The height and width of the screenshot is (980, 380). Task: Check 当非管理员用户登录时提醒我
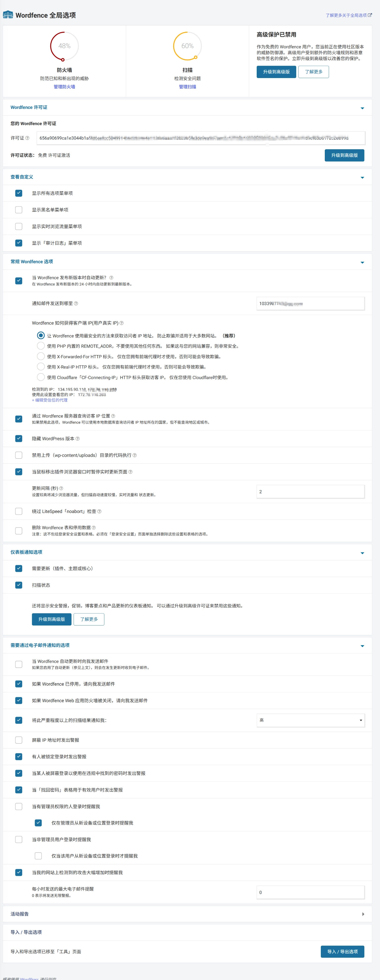(x=19, y=840)
